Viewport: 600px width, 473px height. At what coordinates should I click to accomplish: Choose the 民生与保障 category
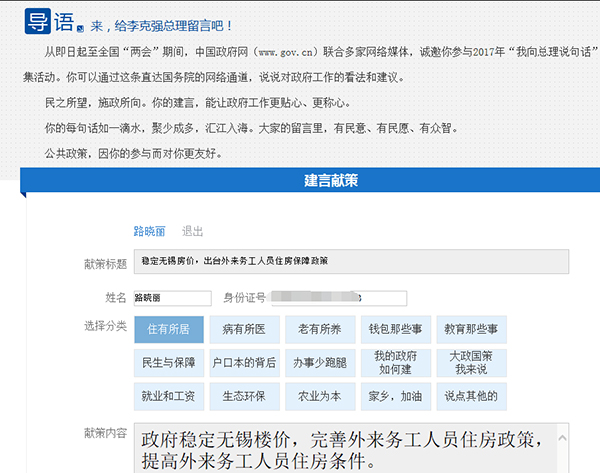(x=169, y=362)
